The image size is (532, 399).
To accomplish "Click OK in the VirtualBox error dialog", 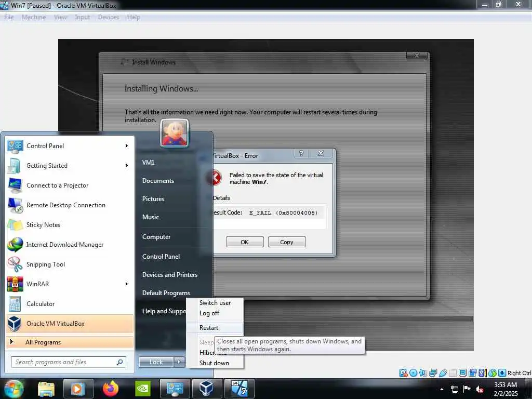I will click(x=245, y=242).
